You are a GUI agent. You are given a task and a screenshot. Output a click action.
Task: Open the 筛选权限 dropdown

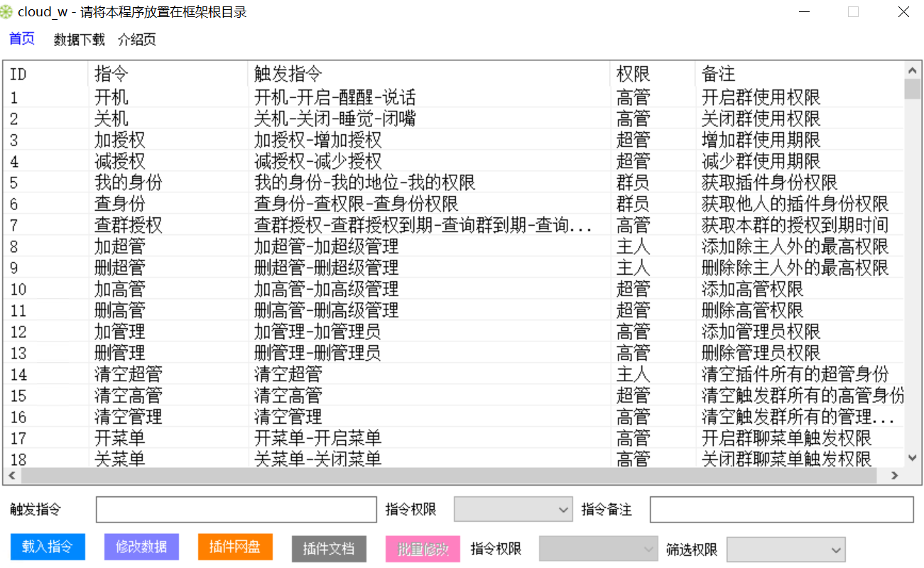click(786, 549)
